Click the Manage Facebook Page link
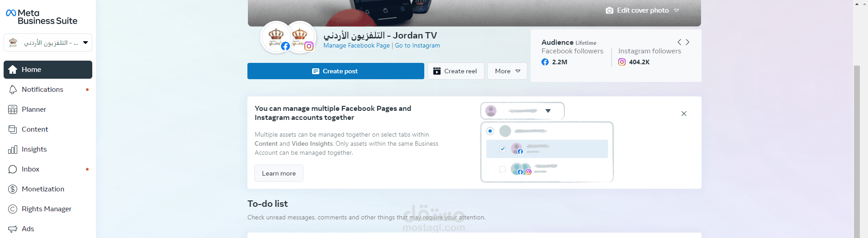This screenshot has width=868, height=238. 356,46
